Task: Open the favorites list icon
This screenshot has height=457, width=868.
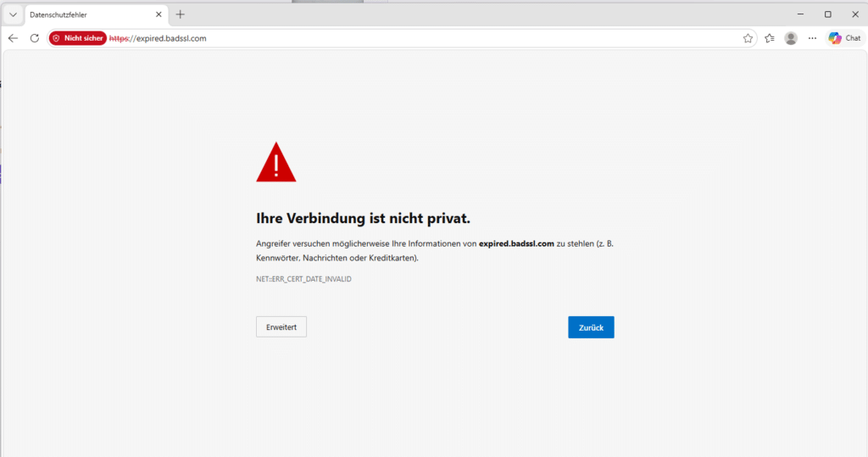Action: 770,38
